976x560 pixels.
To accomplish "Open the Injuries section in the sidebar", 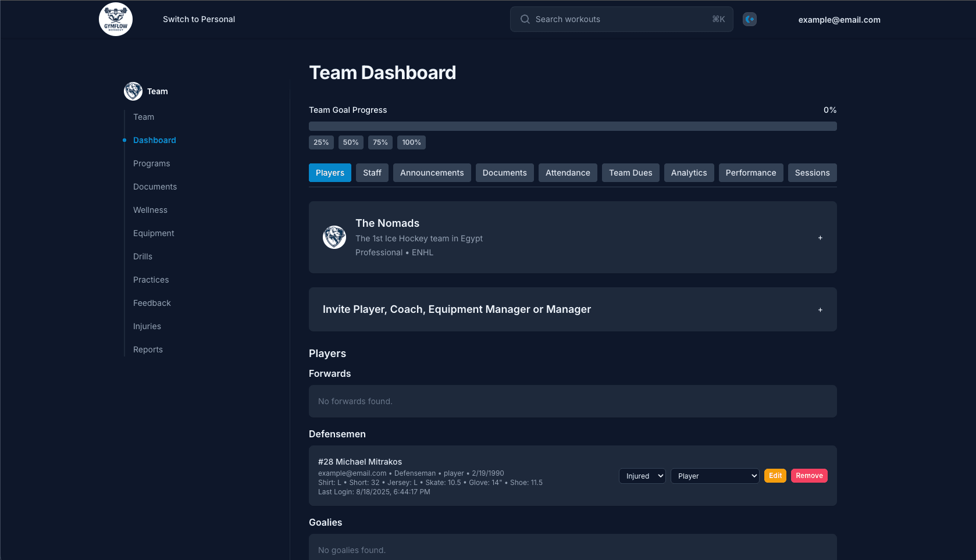I will pos(147,326).
